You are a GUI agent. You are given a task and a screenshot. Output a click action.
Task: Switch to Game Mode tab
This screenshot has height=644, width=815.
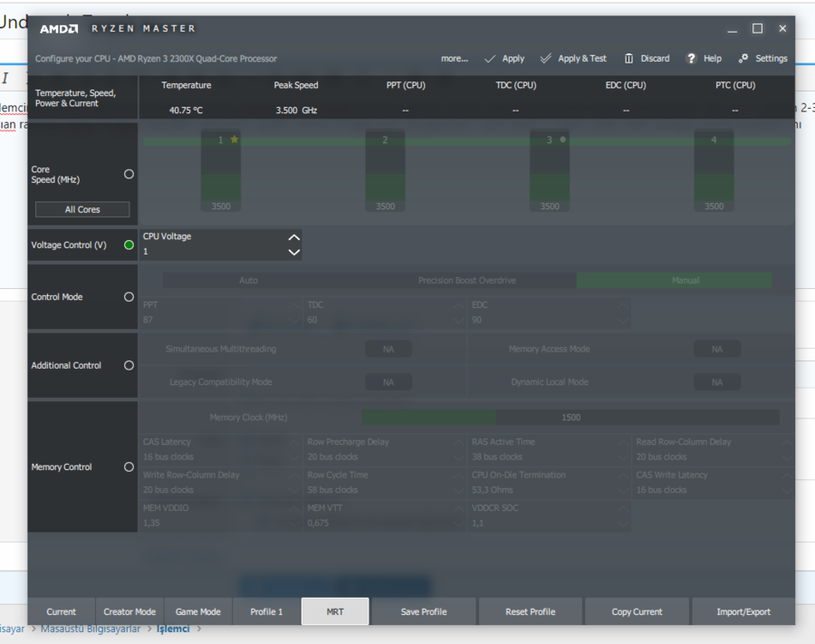click(198, 611)
